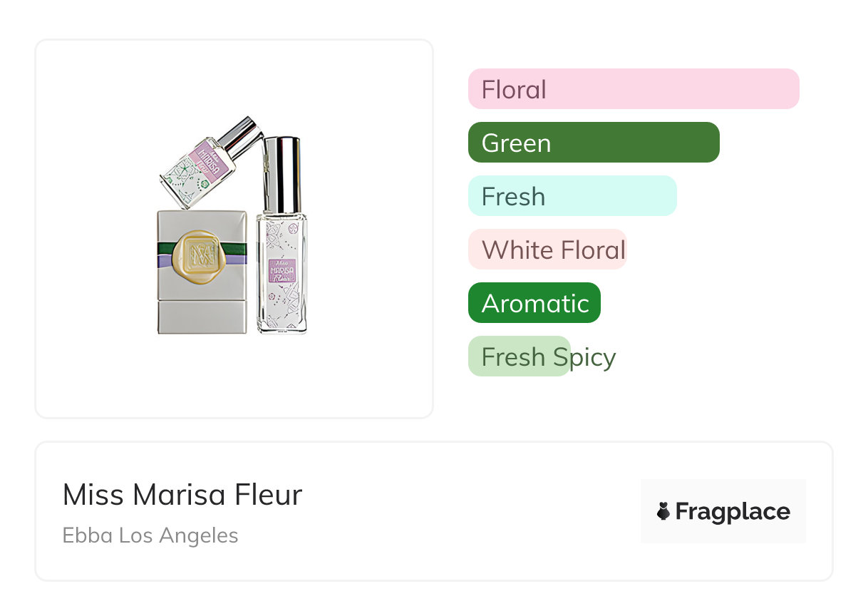
Task: Click the lower section of the gray box
Action: 202,316
